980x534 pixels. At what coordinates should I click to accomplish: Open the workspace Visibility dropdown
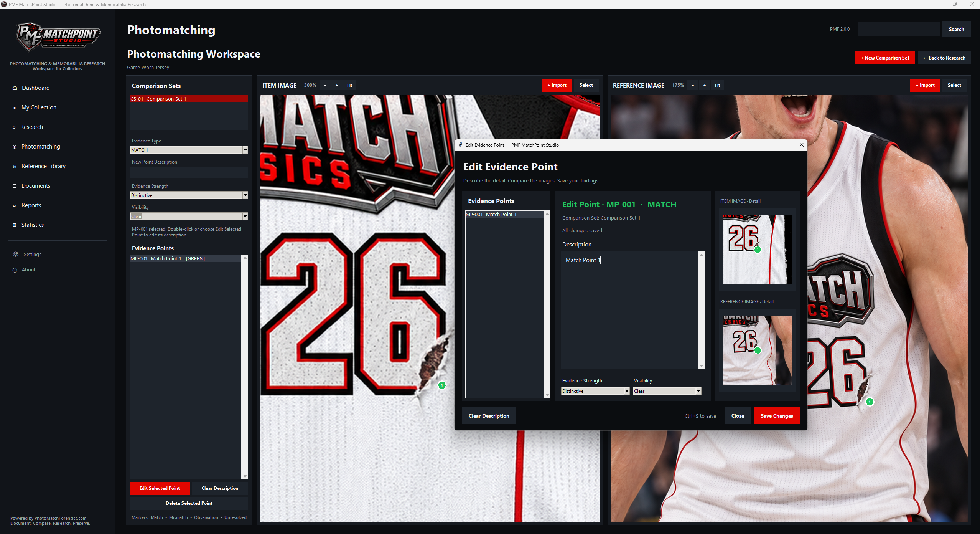[x=189, y=217]
